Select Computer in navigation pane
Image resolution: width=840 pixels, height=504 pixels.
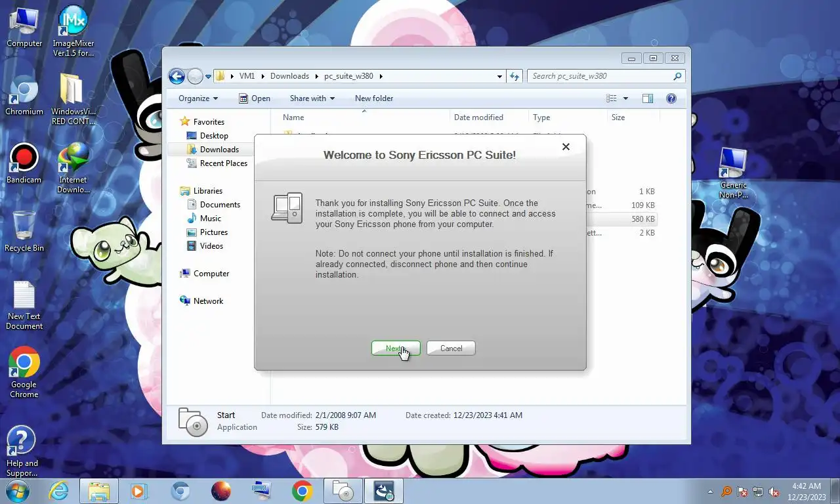pos(205,274)
